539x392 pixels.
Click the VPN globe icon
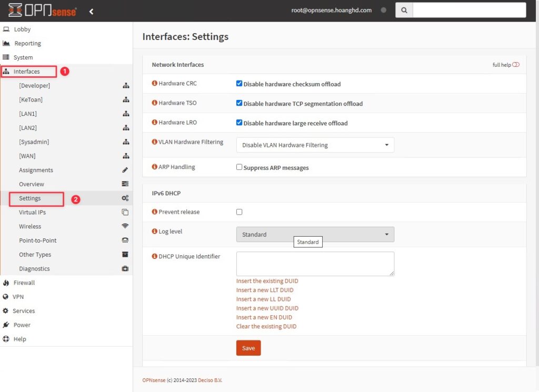click(5, 296)
